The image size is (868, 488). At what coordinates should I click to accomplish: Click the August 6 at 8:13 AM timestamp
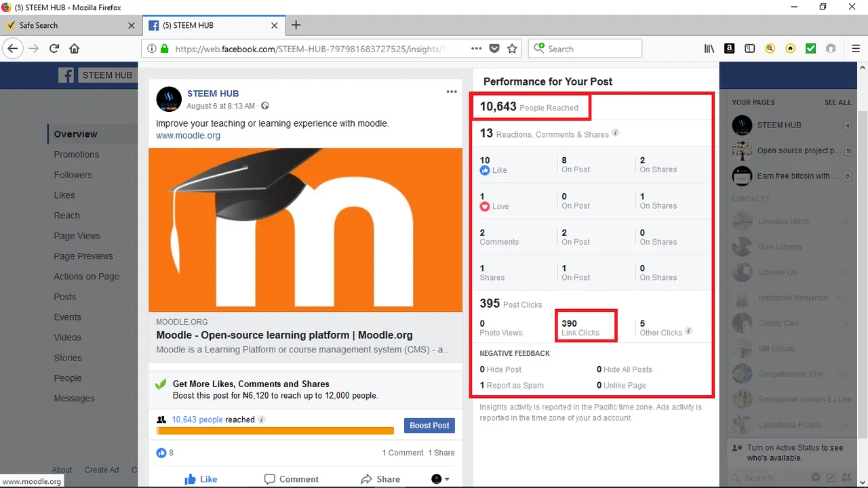point(220,106)
